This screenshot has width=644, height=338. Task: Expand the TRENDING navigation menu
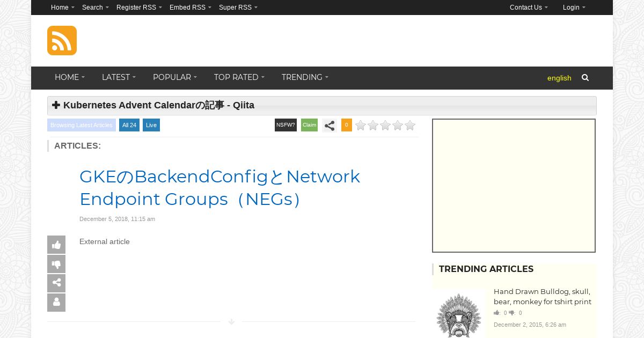[x=305, y=77]
